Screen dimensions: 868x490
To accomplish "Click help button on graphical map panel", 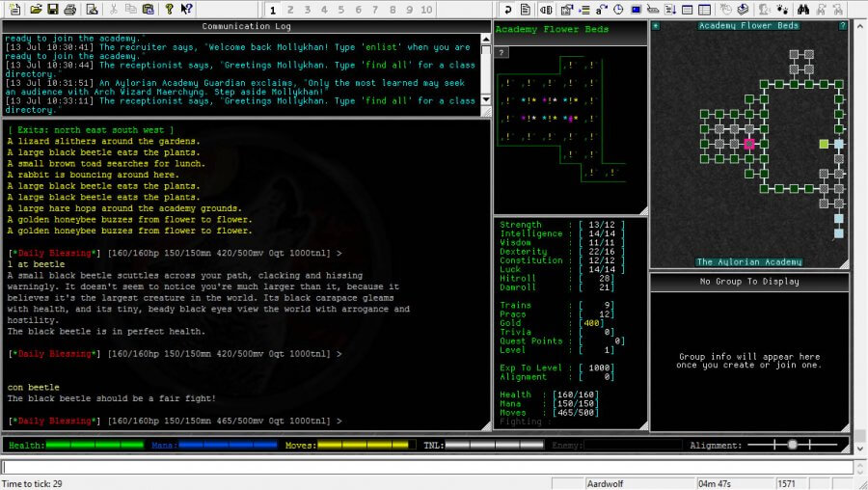I will point(843,26).
